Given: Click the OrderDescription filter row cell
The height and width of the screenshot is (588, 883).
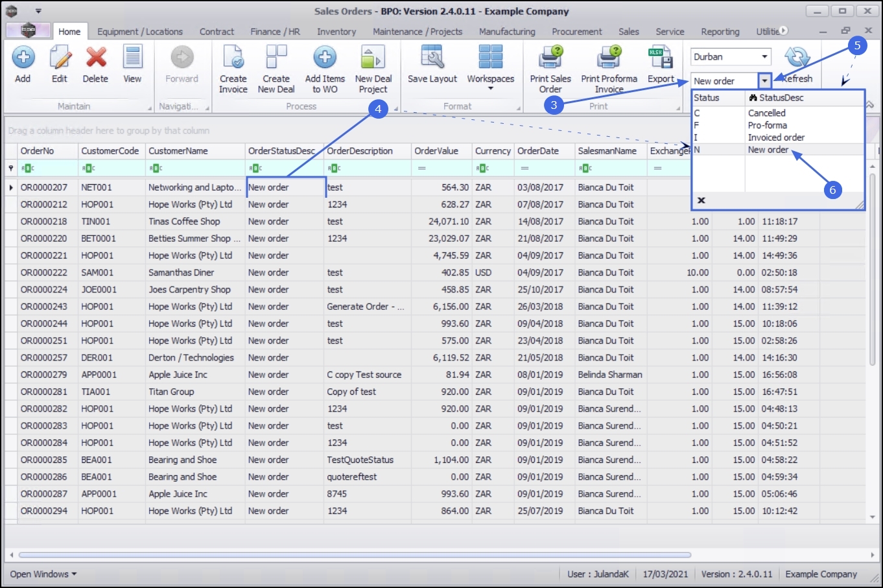Looking at the screenshot, I should point(368,169).
